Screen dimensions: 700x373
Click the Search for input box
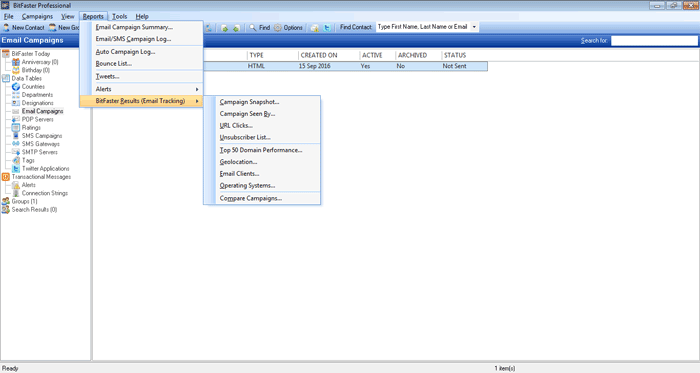pyautogui.click(x=654, y=41)
